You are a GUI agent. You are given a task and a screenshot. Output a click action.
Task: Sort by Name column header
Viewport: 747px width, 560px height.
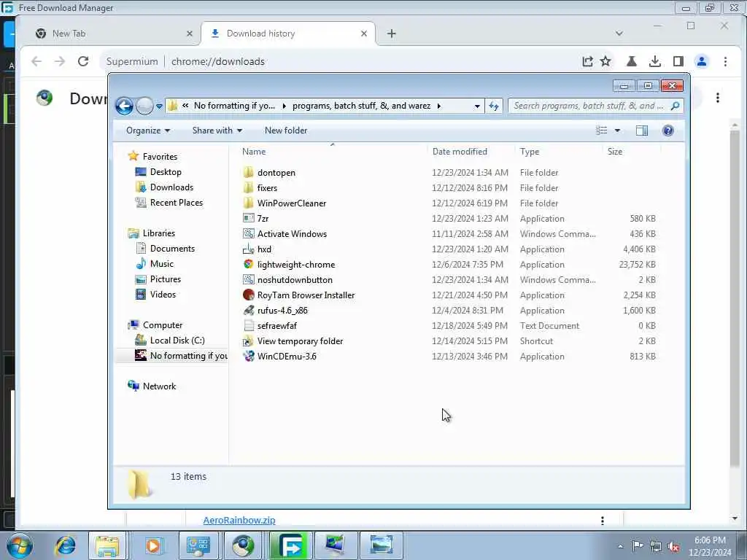point(254,152)
